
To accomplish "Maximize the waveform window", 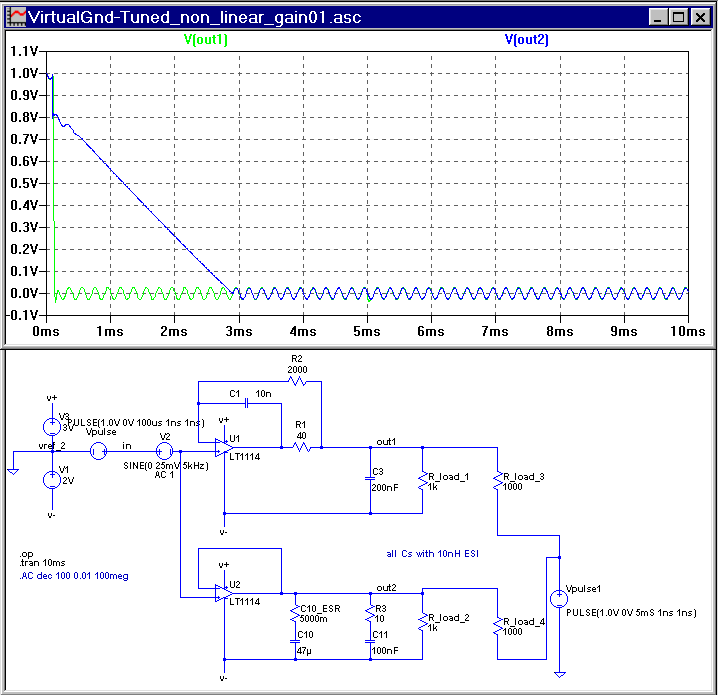I will click(x=679, y=17).
